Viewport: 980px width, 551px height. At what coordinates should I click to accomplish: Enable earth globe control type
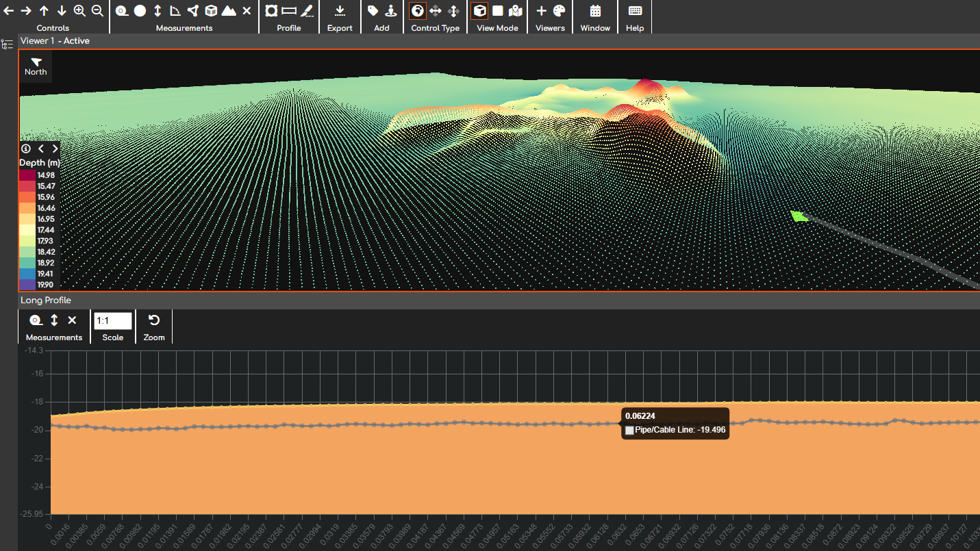[418, 11]
